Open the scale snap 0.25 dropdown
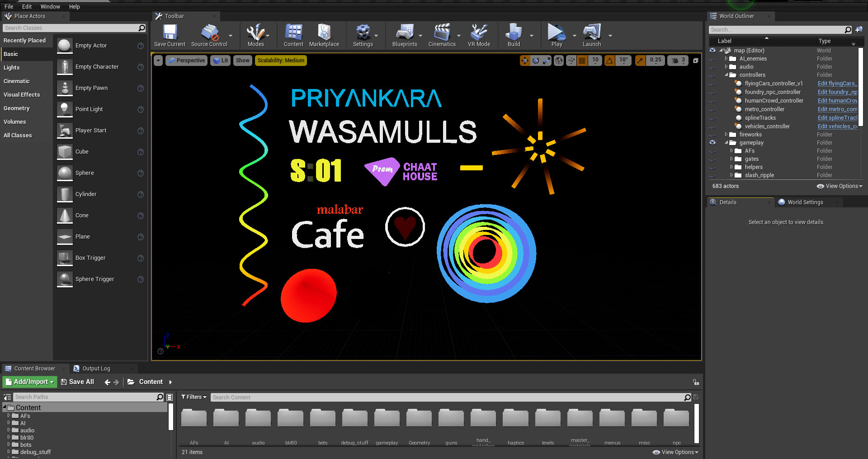Image resolution: width=868 pixels, height=459 pixels. pos(655,61)
